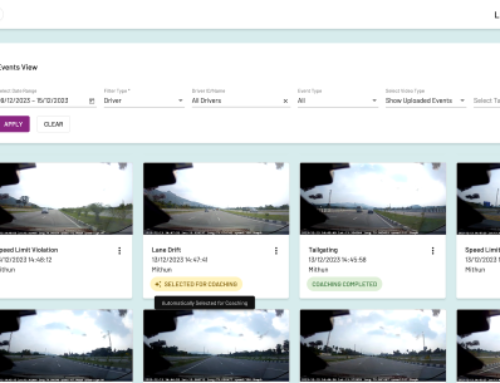500x383 pixels.
Task: Expand the Event Type All dropdown
Action: [338, 101]
